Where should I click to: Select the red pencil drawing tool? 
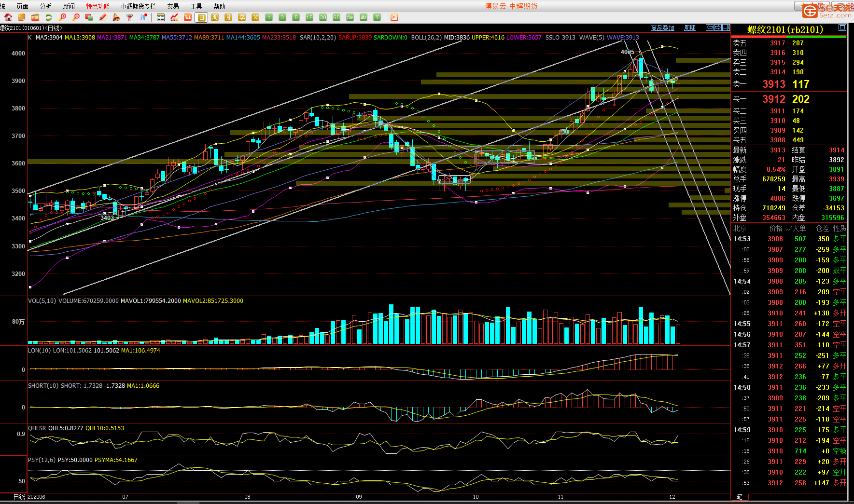tap(103, 17)
